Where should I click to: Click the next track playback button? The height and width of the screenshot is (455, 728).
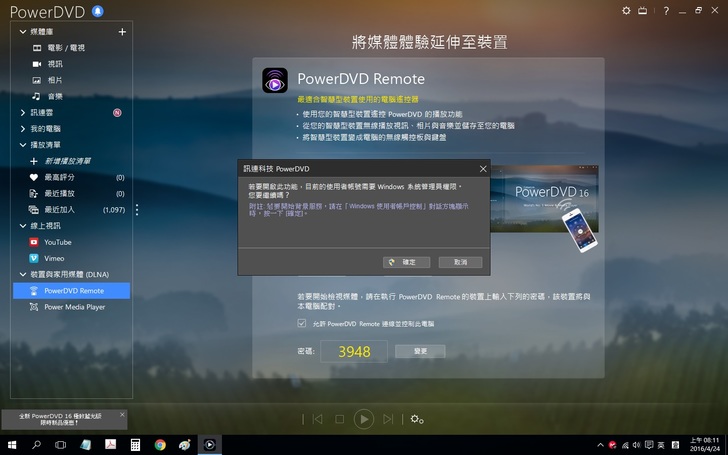click(x=388, y=419)
